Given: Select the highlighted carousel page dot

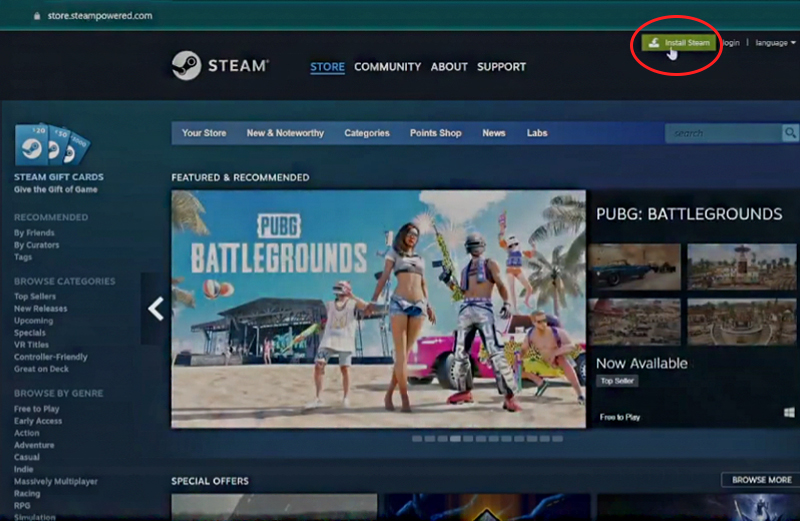Looking at the screenshot, I should (455, 439).
